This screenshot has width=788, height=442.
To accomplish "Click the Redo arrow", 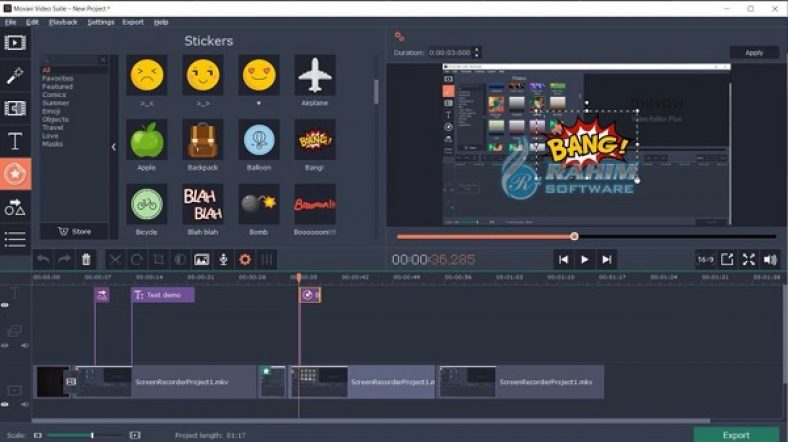I will click(x=64, y=259).
